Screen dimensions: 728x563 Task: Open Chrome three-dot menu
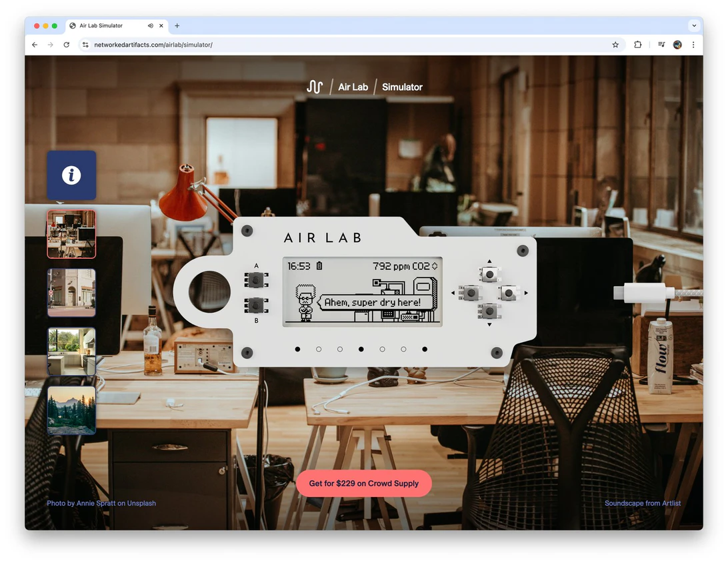click(x=693, y=45)
